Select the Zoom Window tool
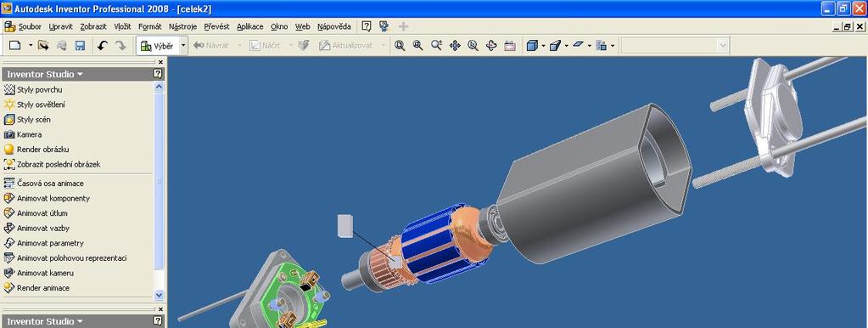 coord(418,46)
